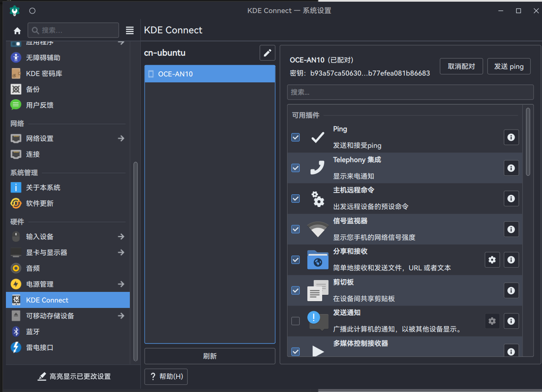Click the circle pin icon in title bar
Viewport: 542px width, 392px height.
click(x=33, y=11)
